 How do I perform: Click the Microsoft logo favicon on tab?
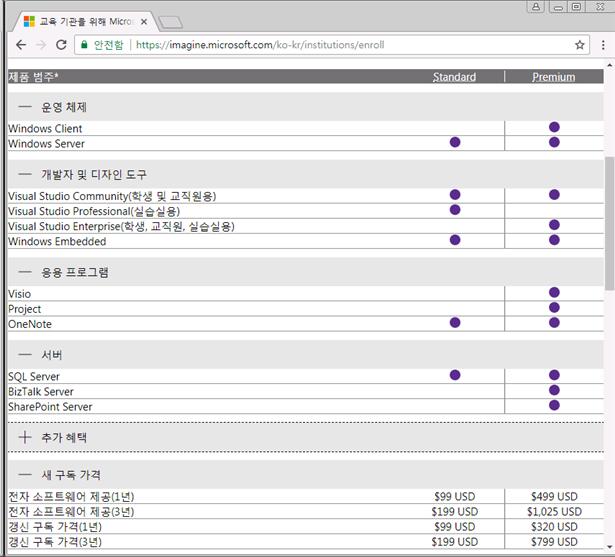coord(28,20)
